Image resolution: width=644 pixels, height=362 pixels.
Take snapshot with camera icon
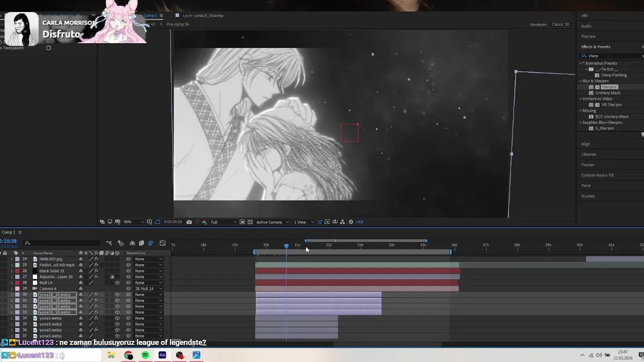tap(189, 222)
